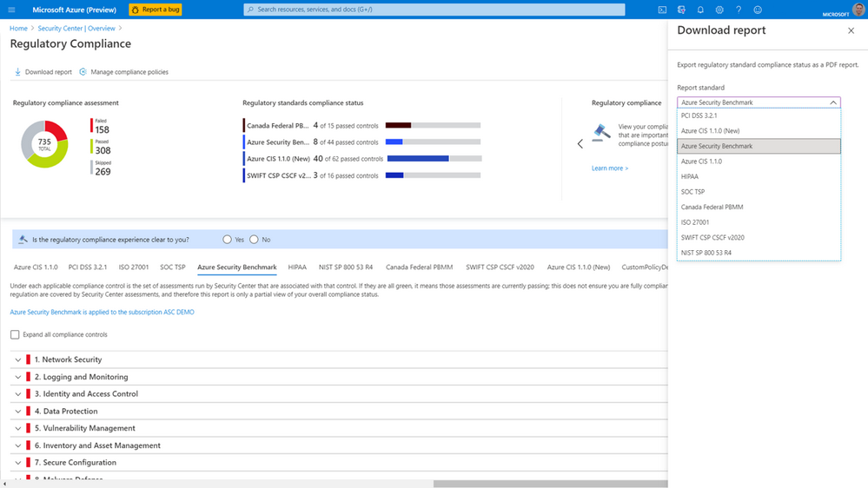This screenshot has height=488, width=868.
Task: Select the Yes feedback radio button
Action: (x=227, y=240)
